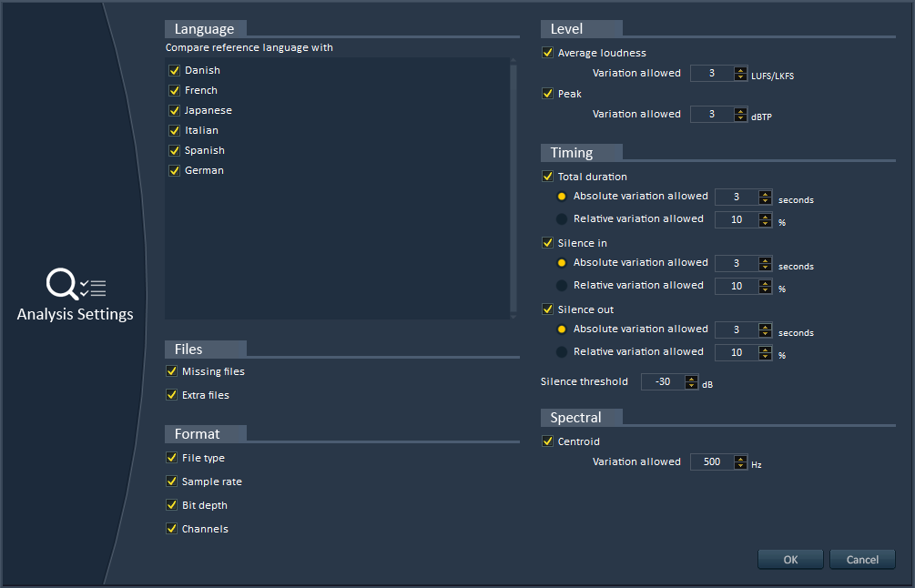Select Relative variation allowed for Total duration
Viewport: 915px width, 588px height.
pos(562,219)
